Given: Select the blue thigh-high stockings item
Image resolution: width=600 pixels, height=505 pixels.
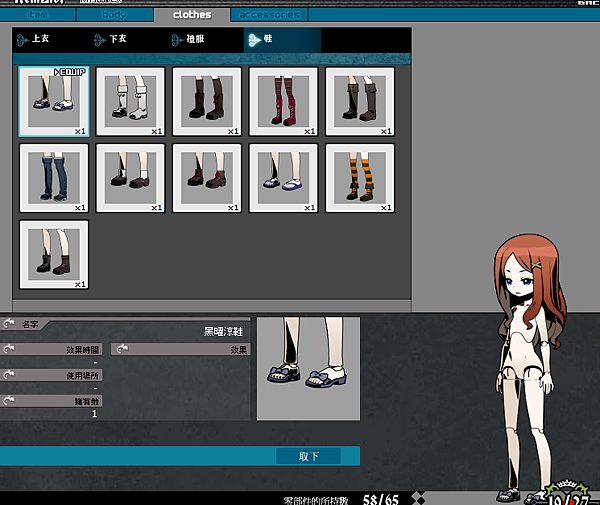Looking at the screenshot, I should tap(54, 177).
